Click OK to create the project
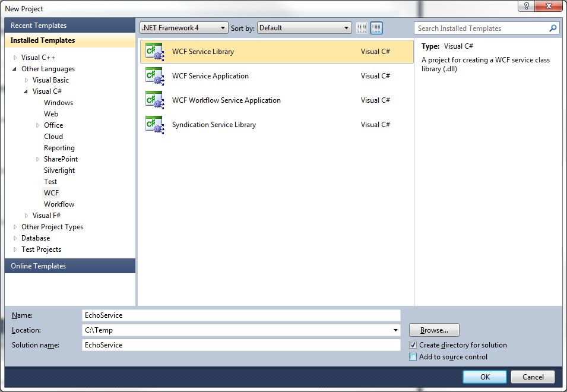567x392 pixels. (484, 377)
